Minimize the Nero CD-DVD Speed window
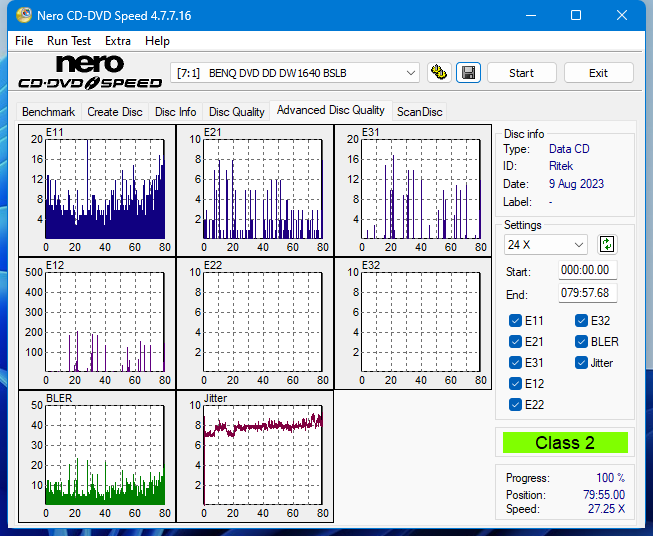The height and width of the screenshot is (536, 653). (531, 15)
